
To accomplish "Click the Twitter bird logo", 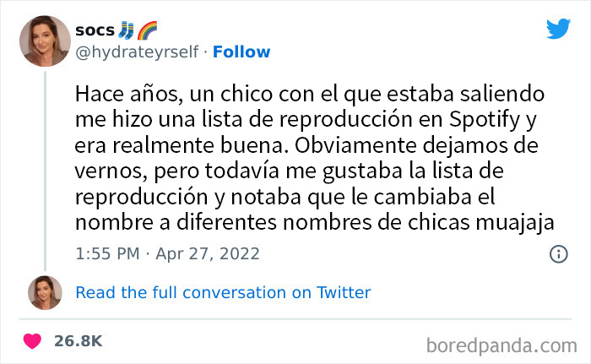I will [558, 28].
